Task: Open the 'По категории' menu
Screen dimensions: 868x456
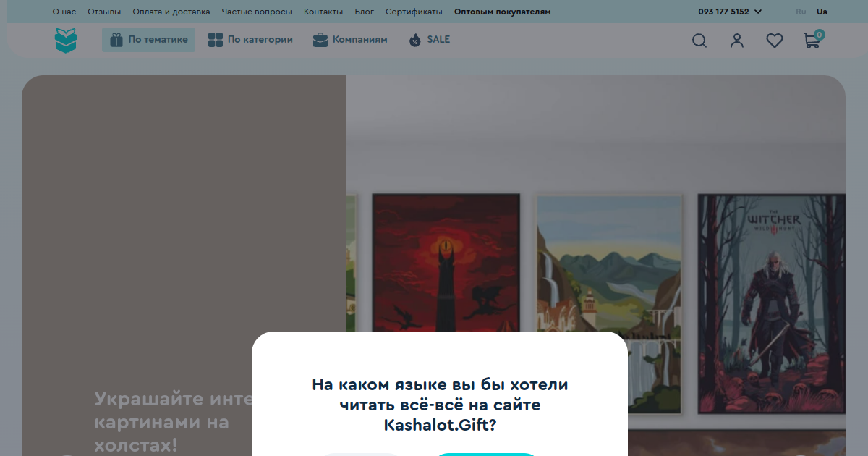Action: (x=250, y=40)
